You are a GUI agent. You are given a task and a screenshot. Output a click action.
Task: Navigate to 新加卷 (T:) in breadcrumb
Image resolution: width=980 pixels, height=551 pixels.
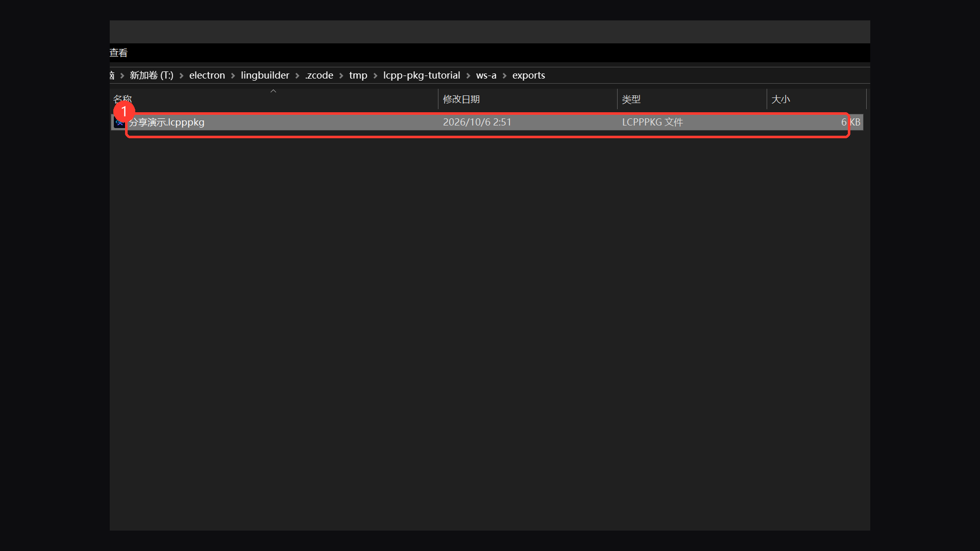[x=152, y=76]
